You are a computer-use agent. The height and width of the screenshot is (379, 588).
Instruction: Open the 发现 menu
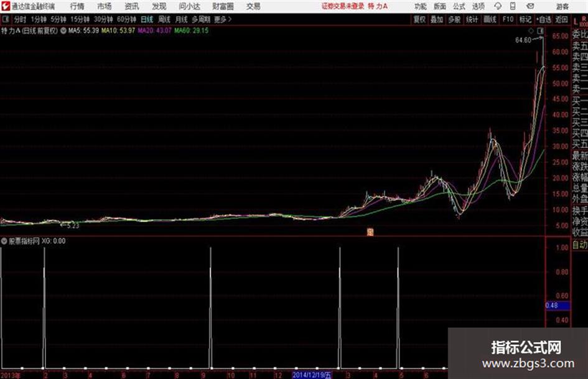point(159,6)
